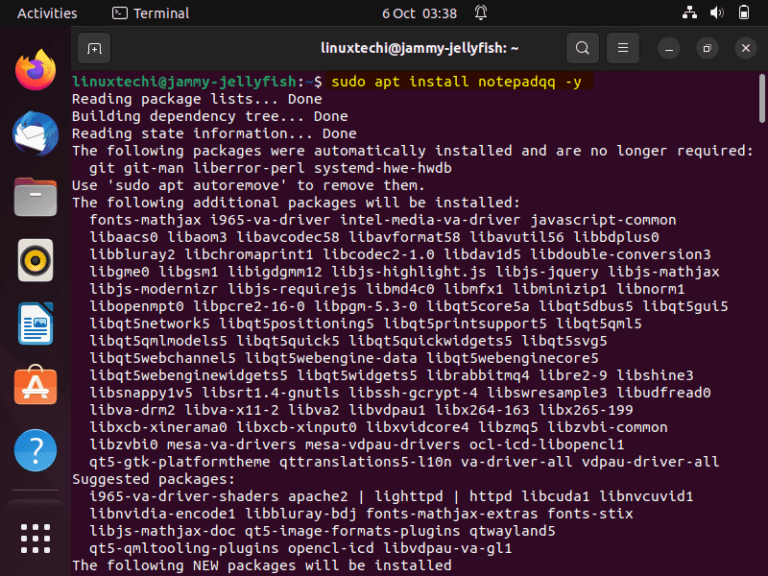Image resolution: width=768 pixels, height=576 pixels.
Task: Click 'intel-media-va-driver' package name
Action: (430, 220)
